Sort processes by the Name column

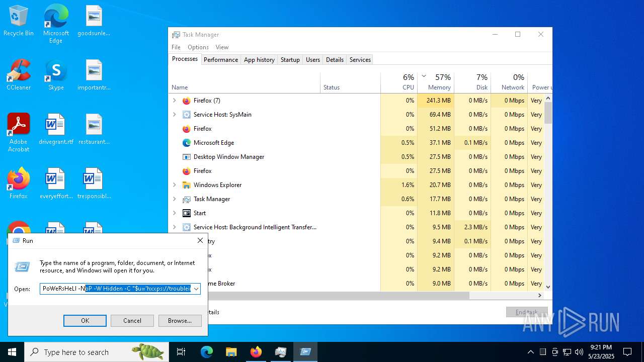245,82
